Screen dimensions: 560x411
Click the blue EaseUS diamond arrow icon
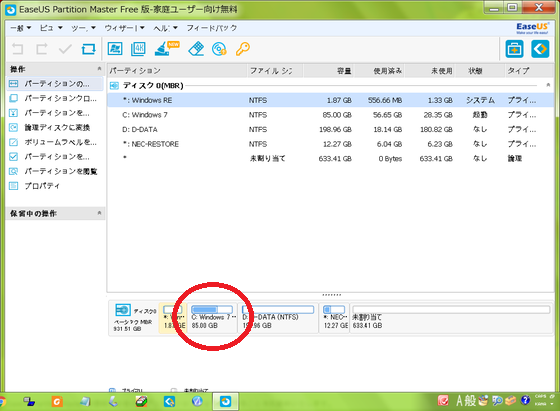(x=540, y=49)
